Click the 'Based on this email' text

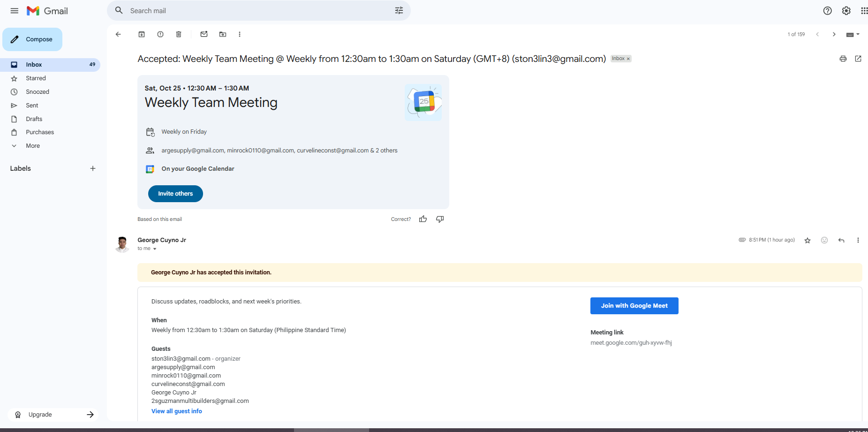pos(159,219)
